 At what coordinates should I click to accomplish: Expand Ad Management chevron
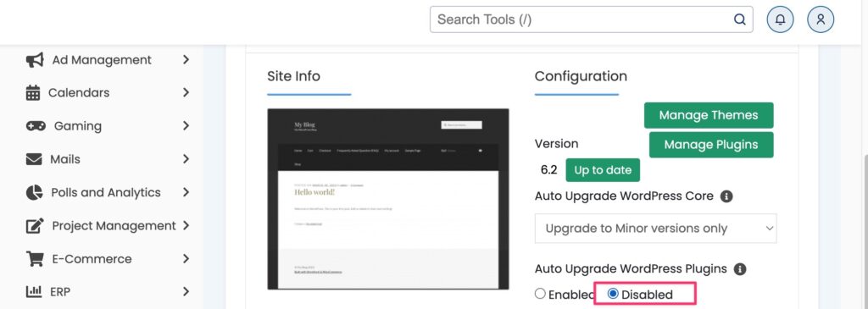click(186, 60)
